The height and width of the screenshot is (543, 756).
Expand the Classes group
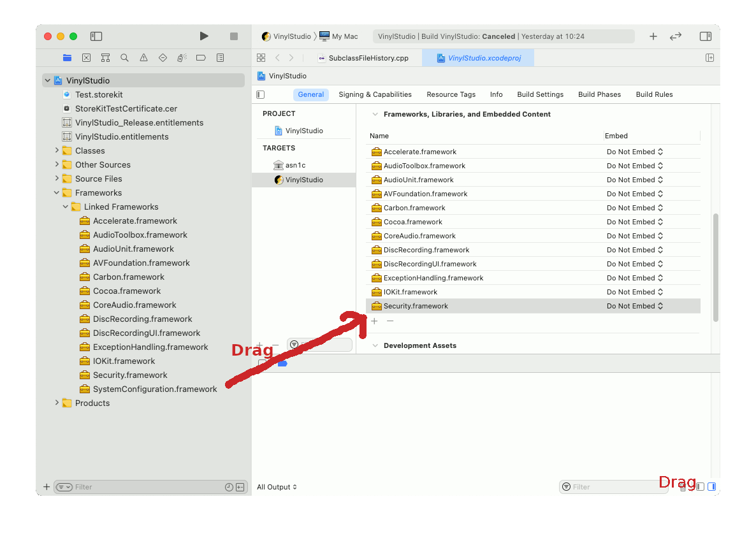tap(57, 150)
